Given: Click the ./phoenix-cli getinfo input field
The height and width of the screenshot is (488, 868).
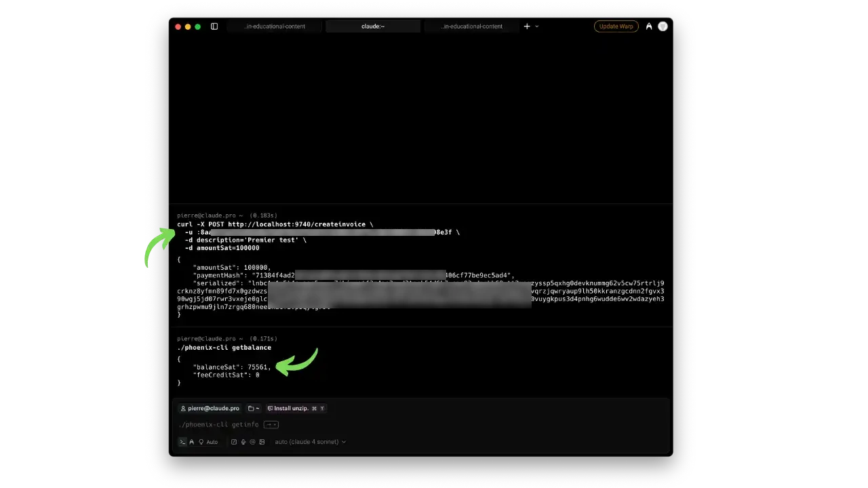Looking at the screenshot, I should 217,424.
